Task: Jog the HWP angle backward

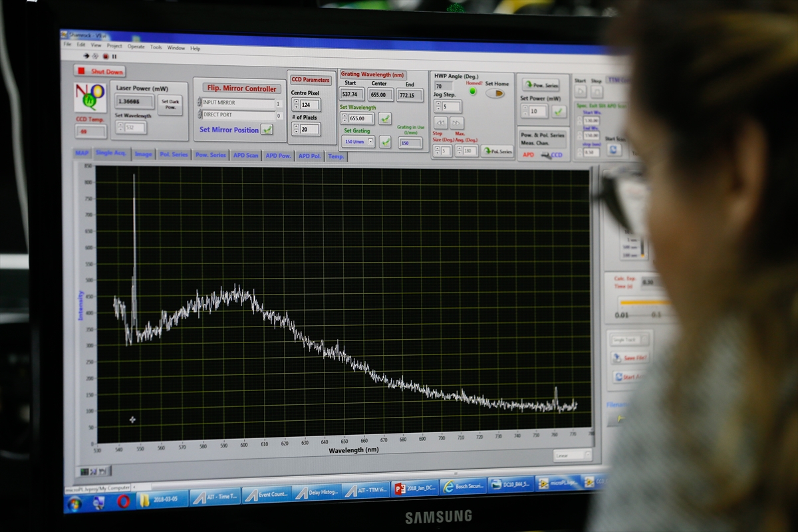Action: (x=440, y=123)
